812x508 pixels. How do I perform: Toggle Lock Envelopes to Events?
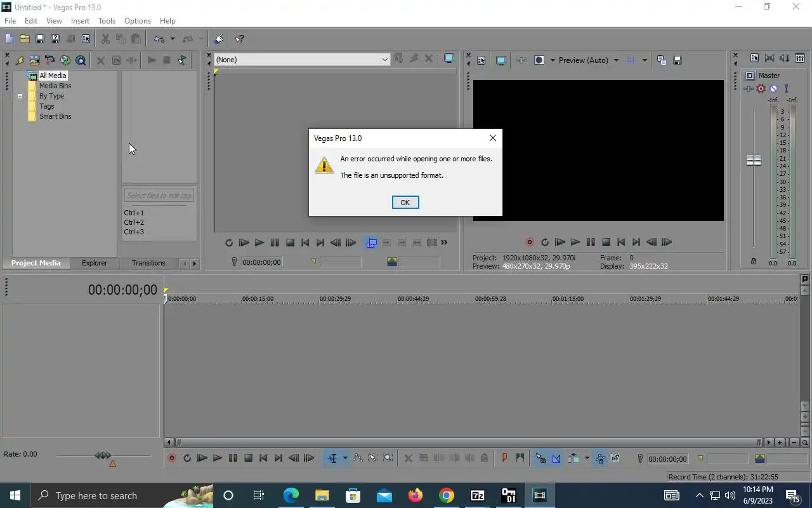[599, 458]
